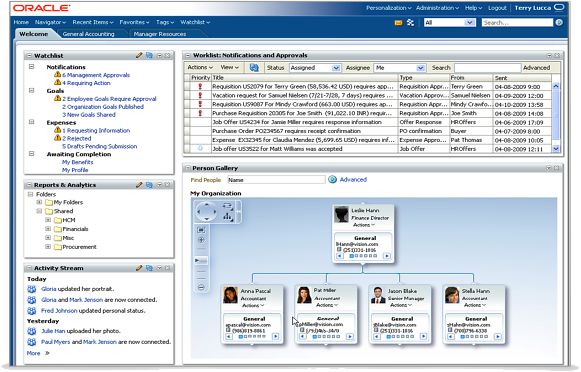Image resolution: width=581 pixels, height=372 pixels.
Task: Expand the HCM folder node
Action: point(48,220)
